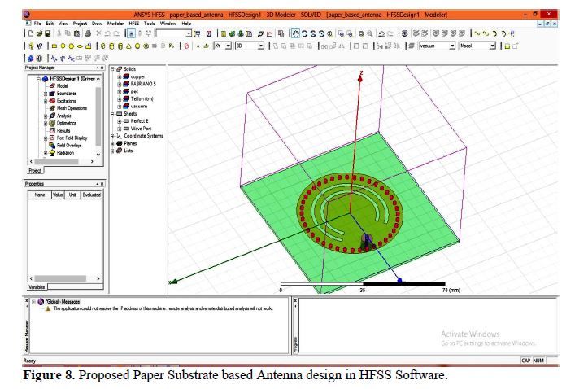This screenshot has width=588, height=389.
Task: Expand the copper solids node
Action: [x=120, y=76]
